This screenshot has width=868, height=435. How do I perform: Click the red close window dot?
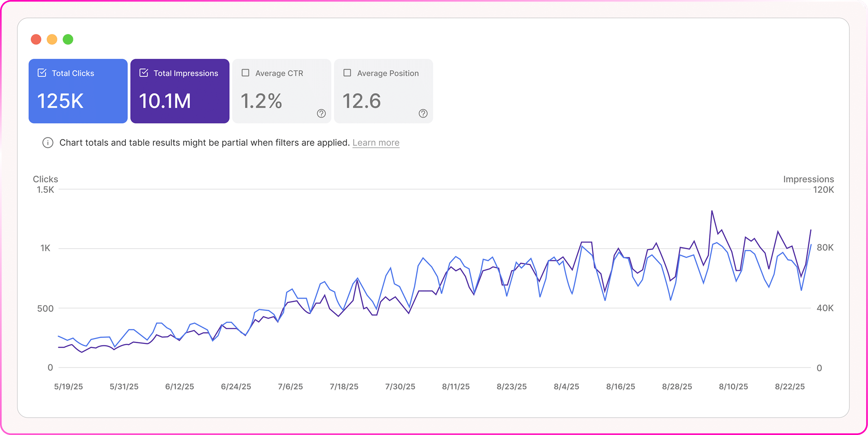tap(36, 39)
